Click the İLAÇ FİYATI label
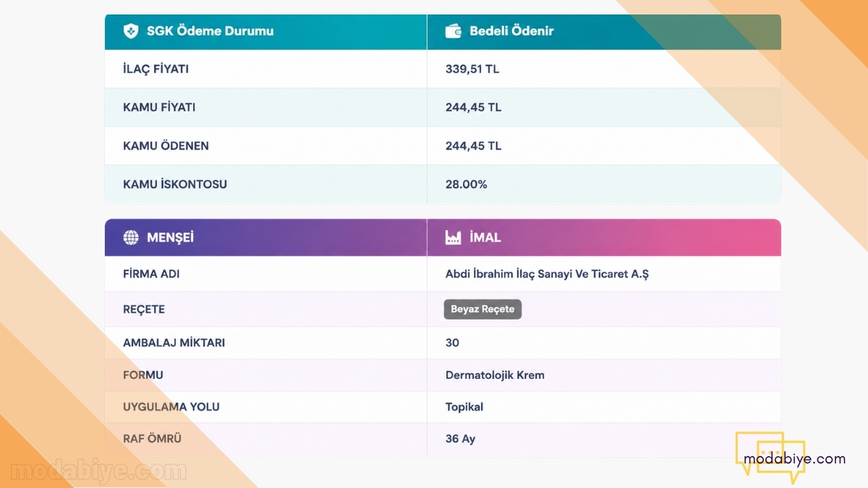Screen dimensions: 868x488 click(156, 69)
